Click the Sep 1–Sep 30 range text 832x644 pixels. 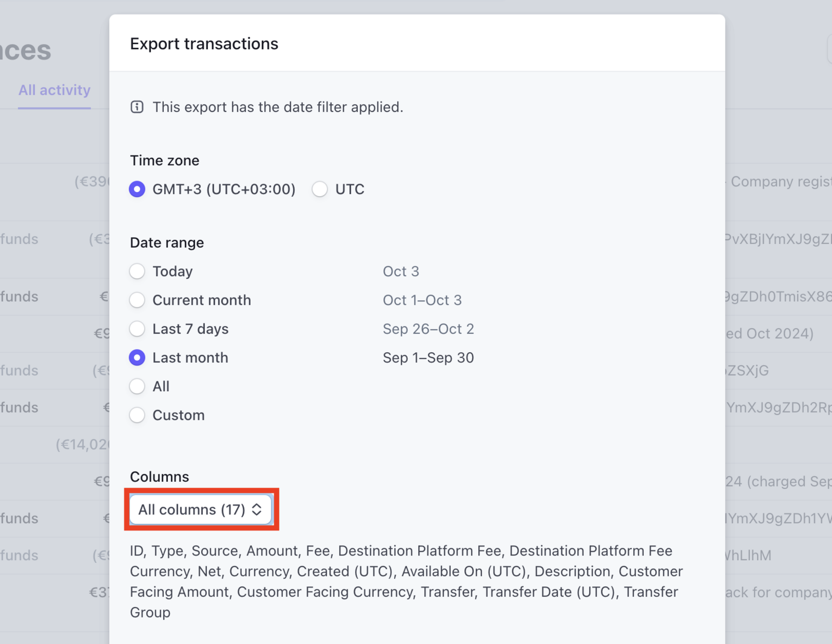[428, 357]
